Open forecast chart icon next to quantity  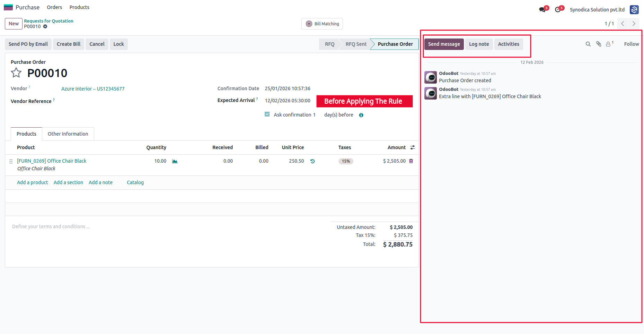point(175,161)
